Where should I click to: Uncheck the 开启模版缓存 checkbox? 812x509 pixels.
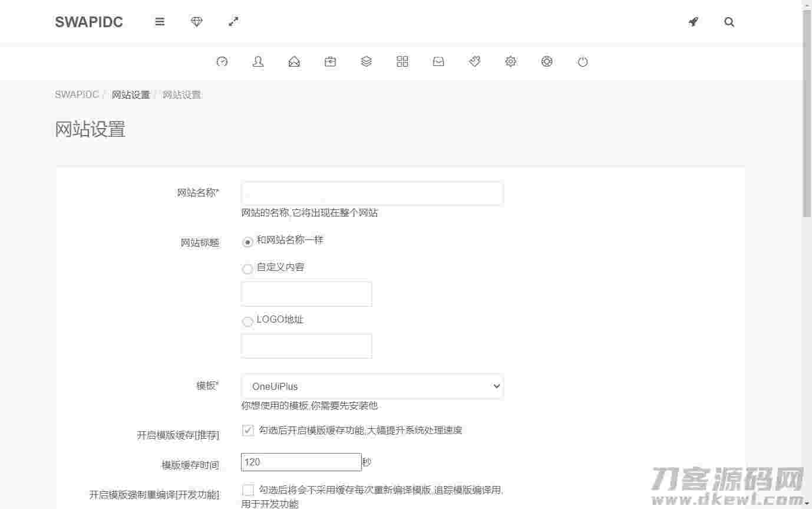pyautogui.click(x=248, y=431)
